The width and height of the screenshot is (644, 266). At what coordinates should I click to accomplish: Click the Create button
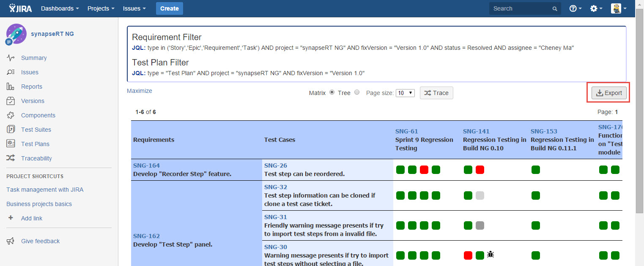170,8
